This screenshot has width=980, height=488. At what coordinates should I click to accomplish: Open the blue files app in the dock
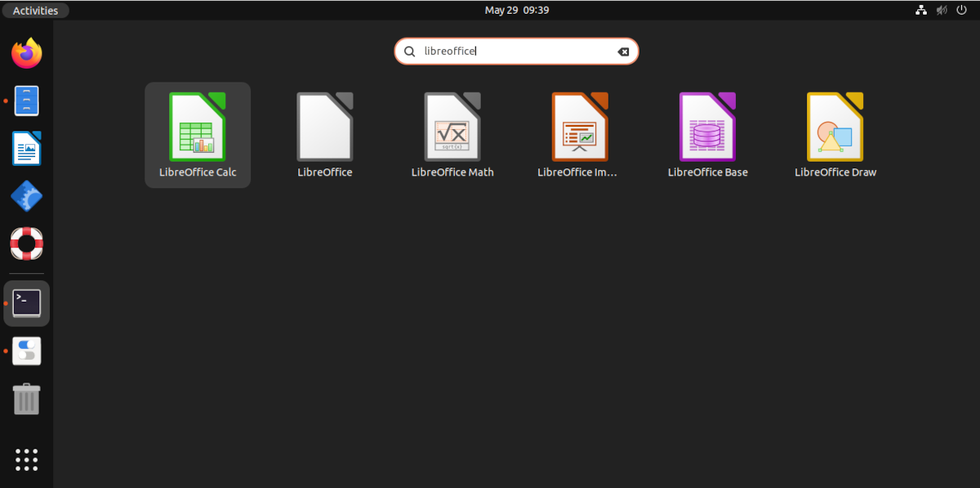tap(26, 100)
